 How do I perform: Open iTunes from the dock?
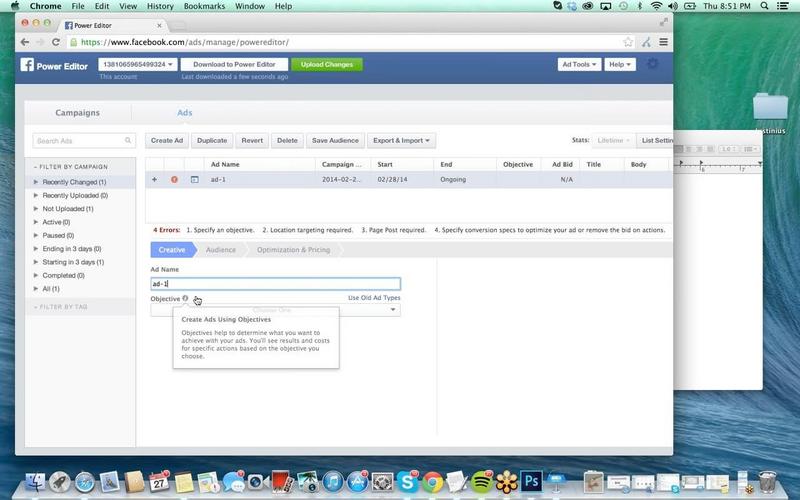pos(333,482)
